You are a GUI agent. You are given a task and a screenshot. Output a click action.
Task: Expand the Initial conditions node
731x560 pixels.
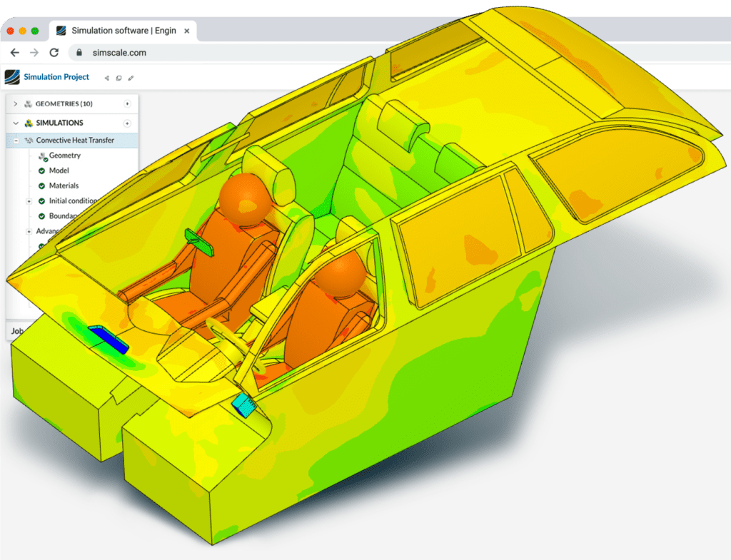29,201
